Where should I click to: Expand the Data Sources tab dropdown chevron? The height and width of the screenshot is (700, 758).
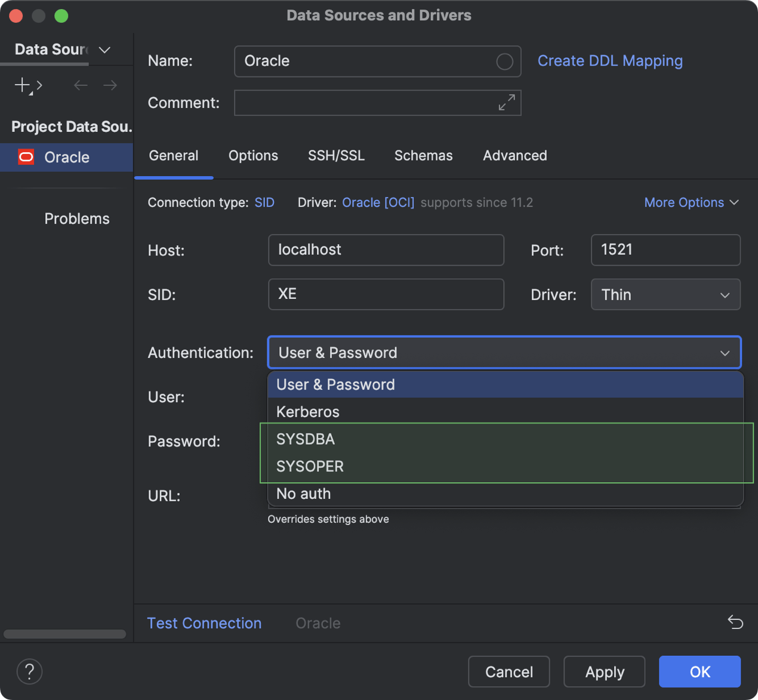(x=105, y=50)
